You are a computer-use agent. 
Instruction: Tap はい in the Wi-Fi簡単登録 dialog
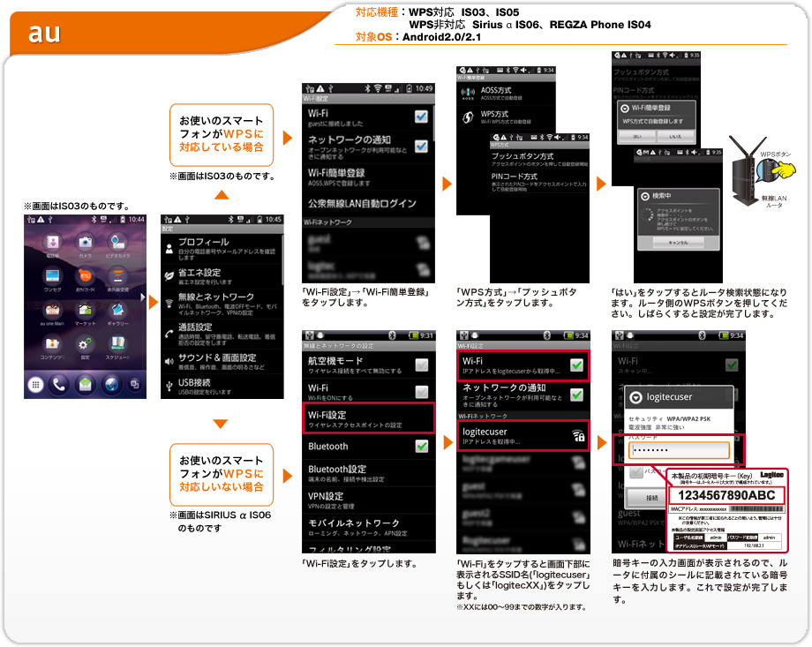tap(637, 136)
